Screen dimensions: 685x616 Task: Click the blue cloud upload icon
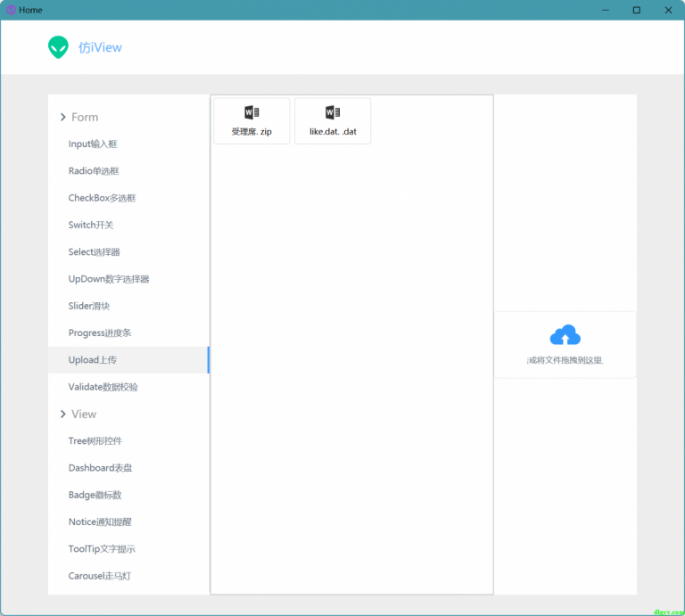565,335
